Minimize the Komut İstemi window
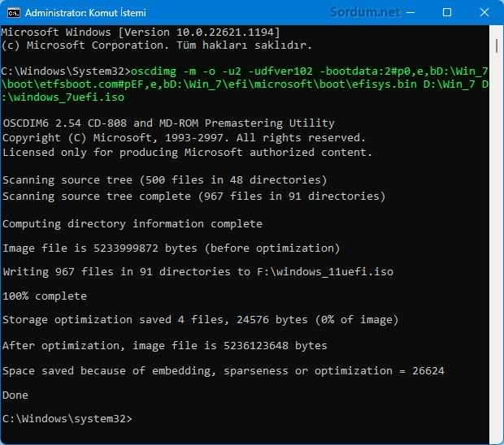This screenshot has height=445, width=504. click(x=411, y=13)
